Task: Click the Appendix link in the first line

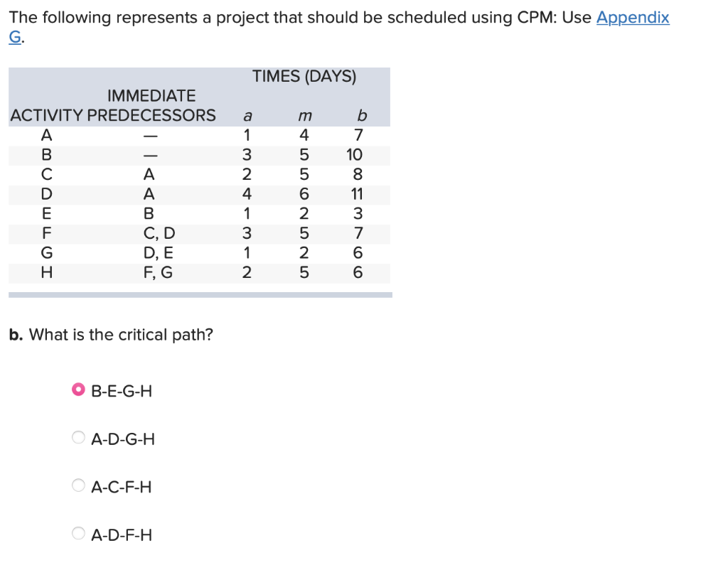Action: pos(633,17)
